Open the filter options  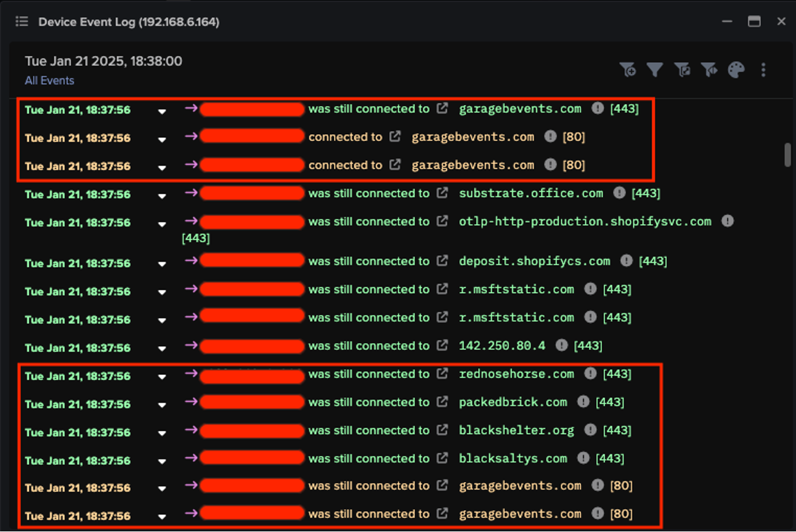tap(654, 70)
